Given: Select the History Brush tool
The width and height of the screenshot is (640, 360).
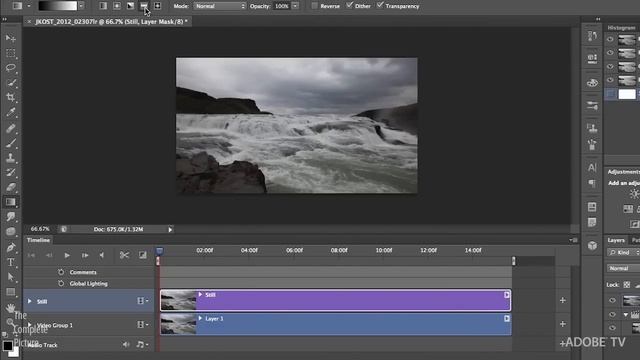Looking at the screenshot, I should (11, 172).
